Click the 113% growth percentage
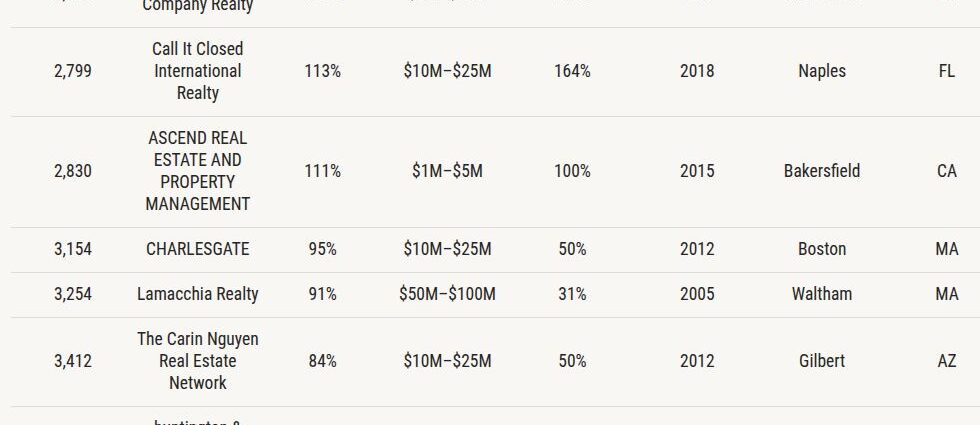The width and height of the screenshot is (980, 425). point(322,71)
